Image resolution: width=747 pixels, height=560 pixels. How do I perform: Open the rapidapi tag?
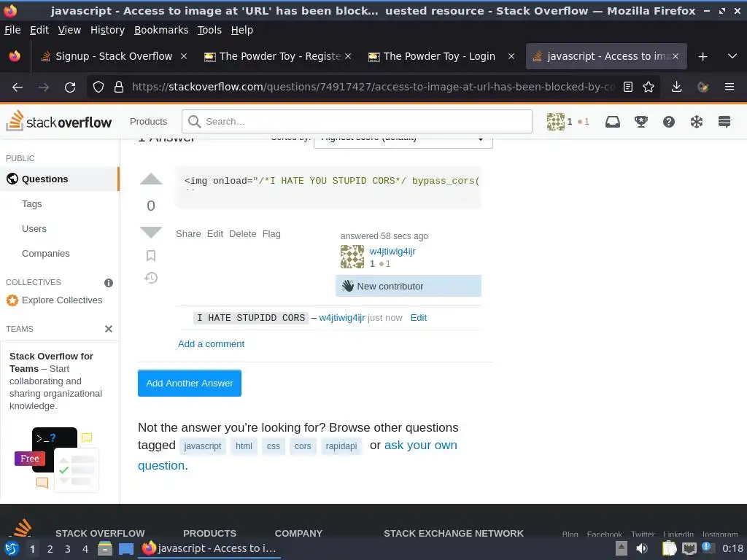pyautogui.click(x=341, y=446)
